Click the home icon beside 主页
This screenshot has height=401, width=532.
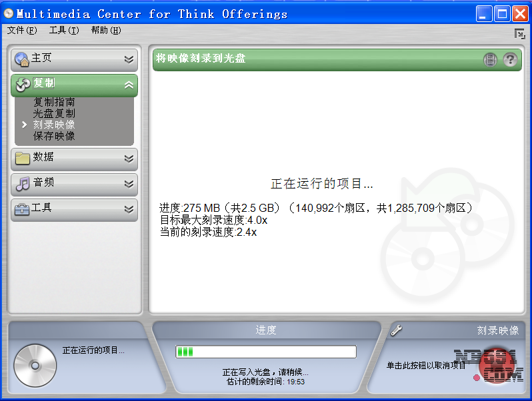point(22,59)
